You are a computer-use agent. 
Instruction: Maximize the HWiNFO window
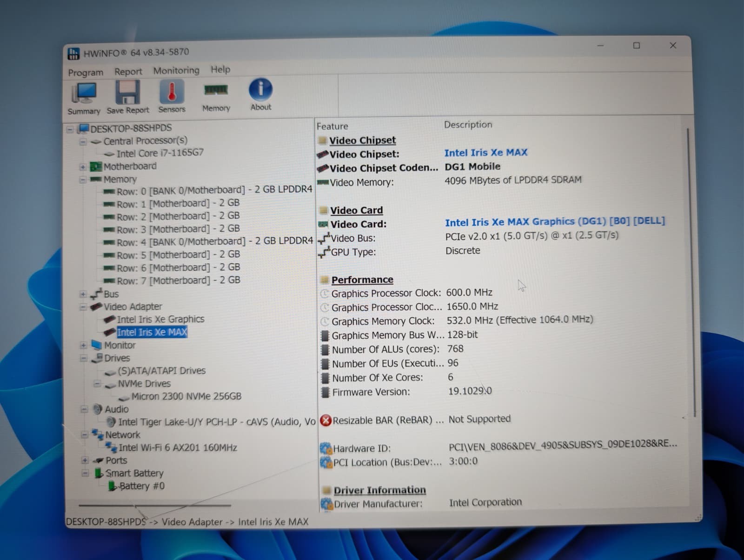tap(637, 46)
